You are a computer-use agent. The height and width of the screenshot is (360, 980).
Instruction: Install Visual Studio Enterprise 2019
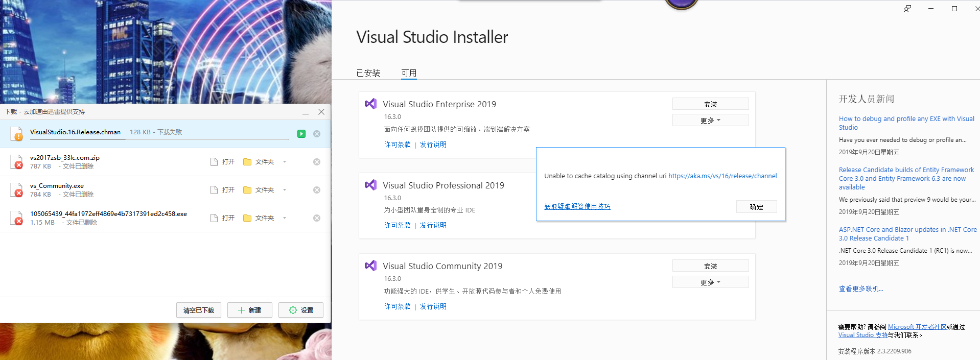point(711,104)
